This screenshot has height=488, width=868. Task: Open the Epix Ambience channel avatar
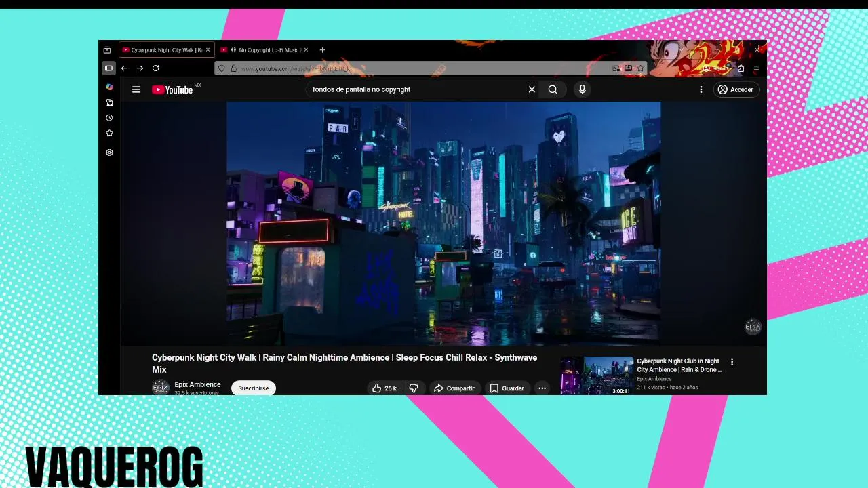pos(161,388)
